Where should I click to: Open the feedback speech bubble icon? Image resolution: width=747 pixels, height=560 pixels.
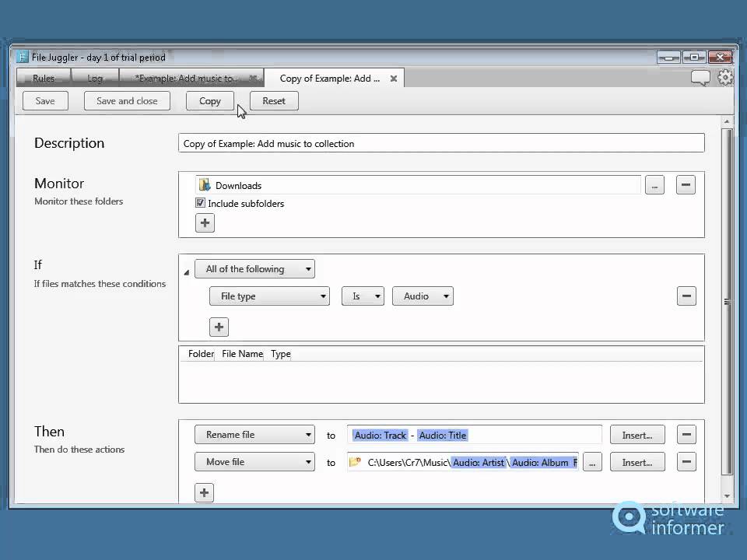pos(700,78)
